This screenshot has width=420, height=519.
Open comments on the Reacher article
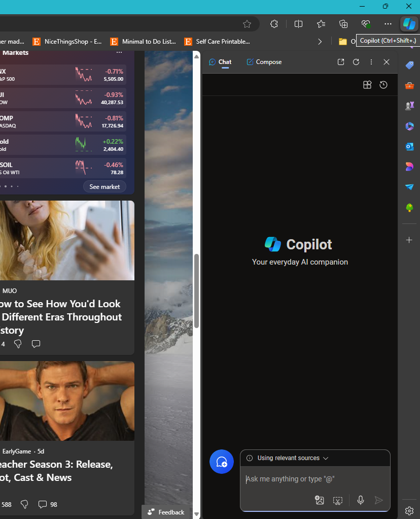[47, 504]
